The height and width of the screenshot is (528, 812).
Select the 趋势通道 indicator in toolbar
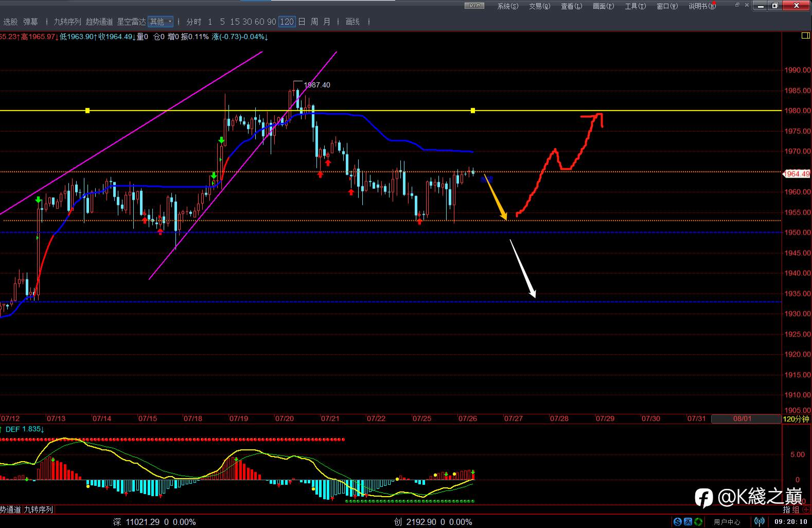pyautogui.click(x=99, y=22)
